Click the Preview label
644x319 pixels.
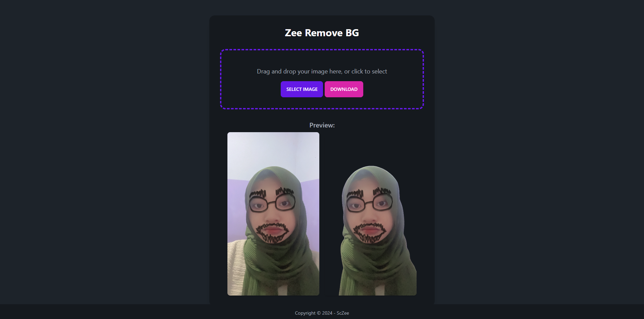pos(322,125)
